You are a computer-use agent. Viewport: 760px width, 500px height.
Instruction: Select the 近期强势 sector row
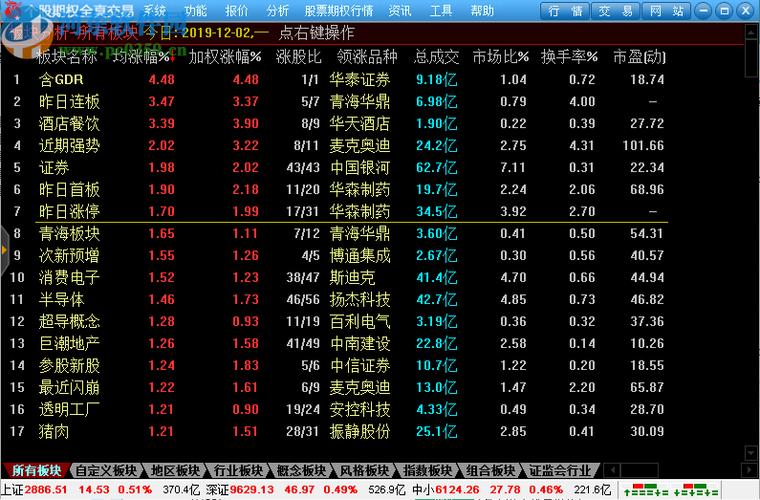[x=337, y=145]
